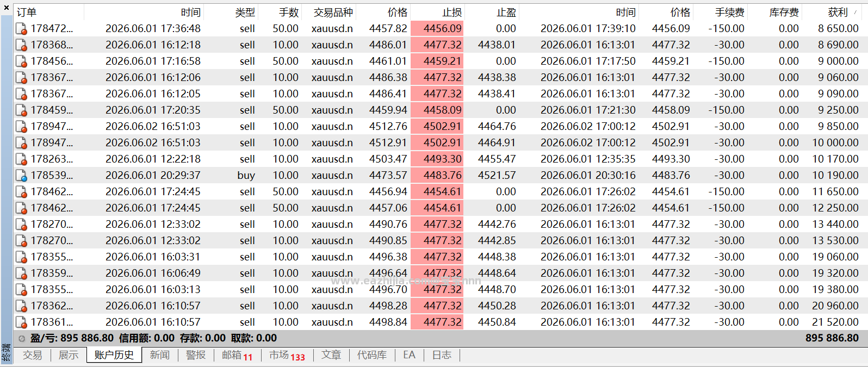Pick the order icon in the 9 850.00 profit row

tap(21, 126)
